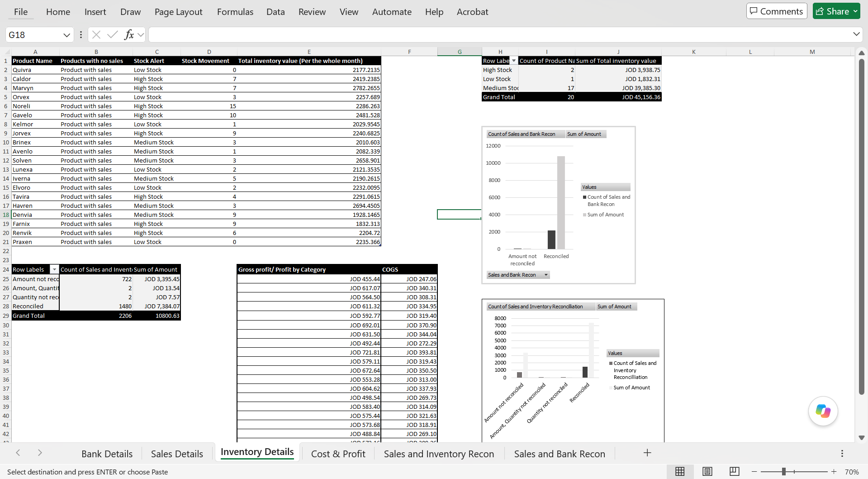Expand the Name Box dropdown
This screenshot has width=868, height=479.
point(66,35)
